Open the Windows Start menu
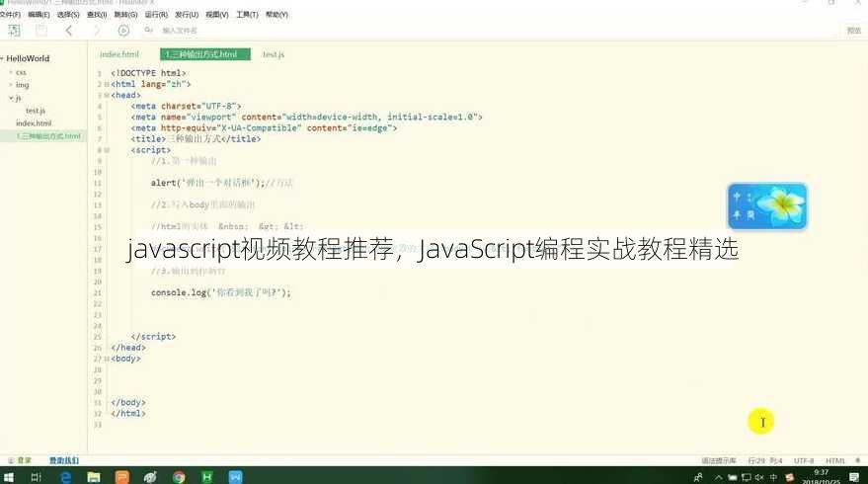Screen dimensions: 868x484 pyautogui.click(x=9, y=477)
